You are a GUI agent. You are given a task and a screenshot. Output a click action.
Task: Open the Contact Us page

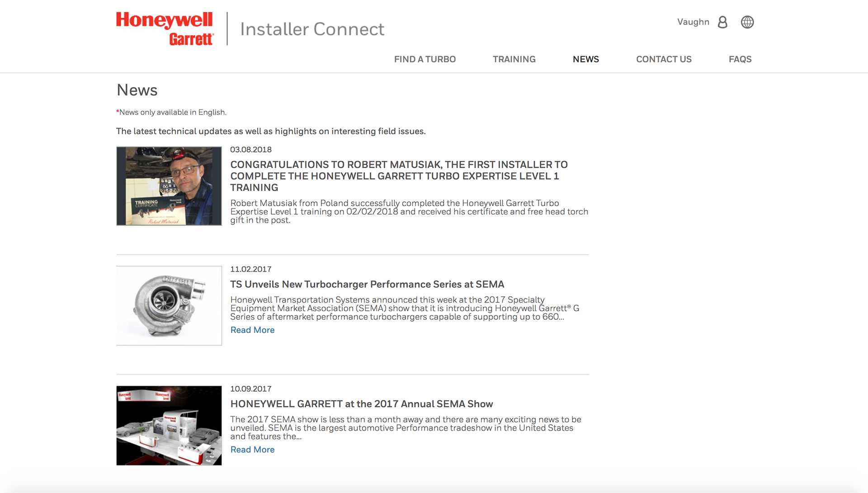[x=664, y=59]
